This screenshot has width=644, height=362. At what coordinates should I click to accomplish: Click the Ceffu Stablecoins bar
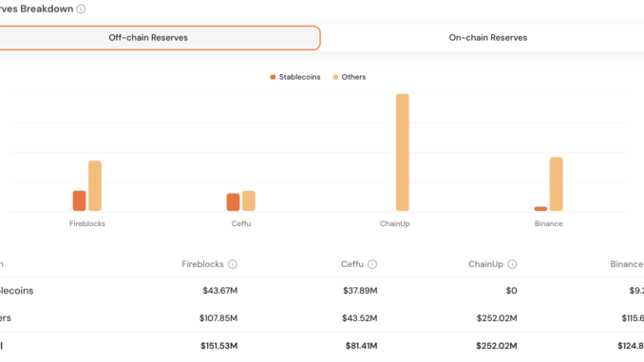pyautogui.click(x=233, y=202)
